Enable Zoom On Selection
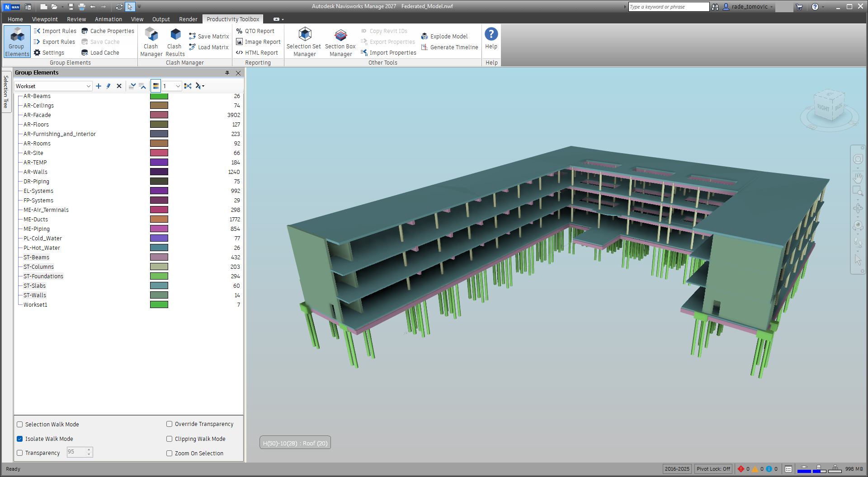This screenshot has width=868, height=477. coord(170,453)
